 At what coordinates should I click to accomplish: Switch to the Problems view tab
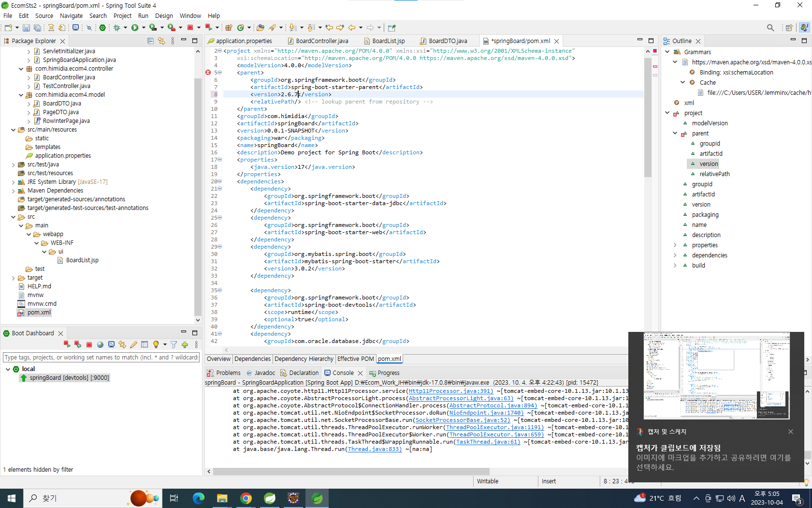224,373
